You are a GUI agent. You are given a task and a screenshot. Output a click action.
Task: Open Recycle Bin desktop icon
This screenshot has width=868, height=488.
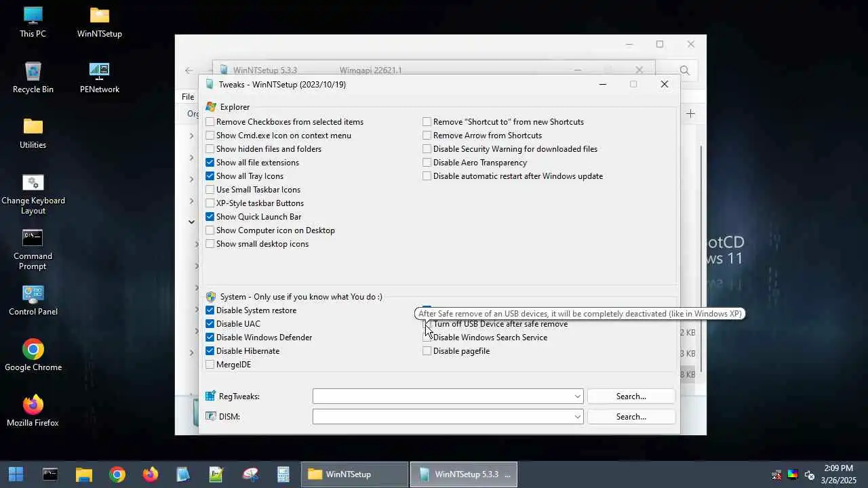(33, 78)
